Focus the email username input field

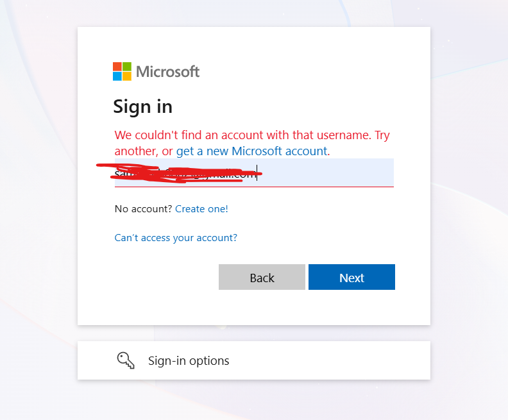point(255,172)
